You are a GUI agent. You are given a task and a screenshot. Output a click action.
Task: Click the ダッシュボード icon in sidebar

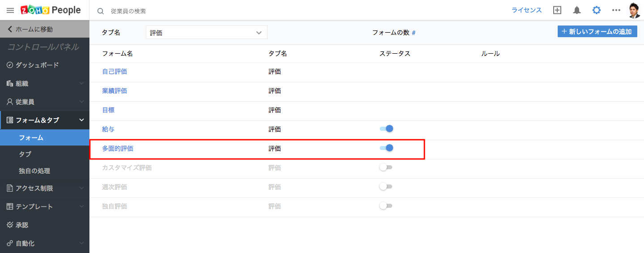tap(10, 65)
